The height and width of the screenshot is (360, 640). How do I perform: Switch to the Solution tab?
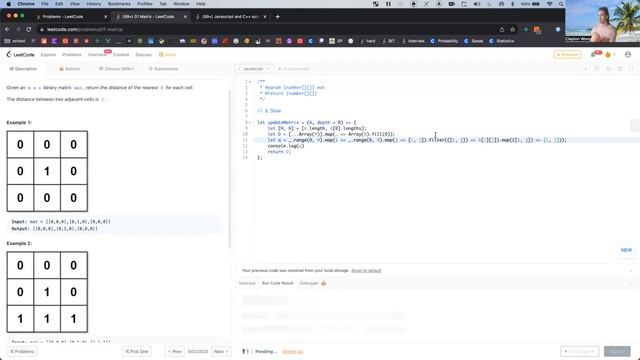point(70,69)
